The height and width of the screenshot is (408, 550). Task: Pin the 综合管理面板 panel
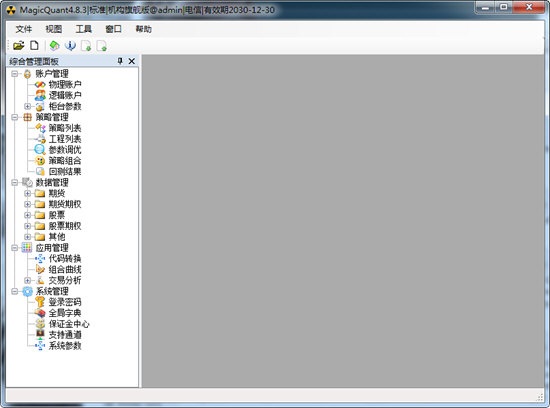pyautogui.click(x=120, y=61)
